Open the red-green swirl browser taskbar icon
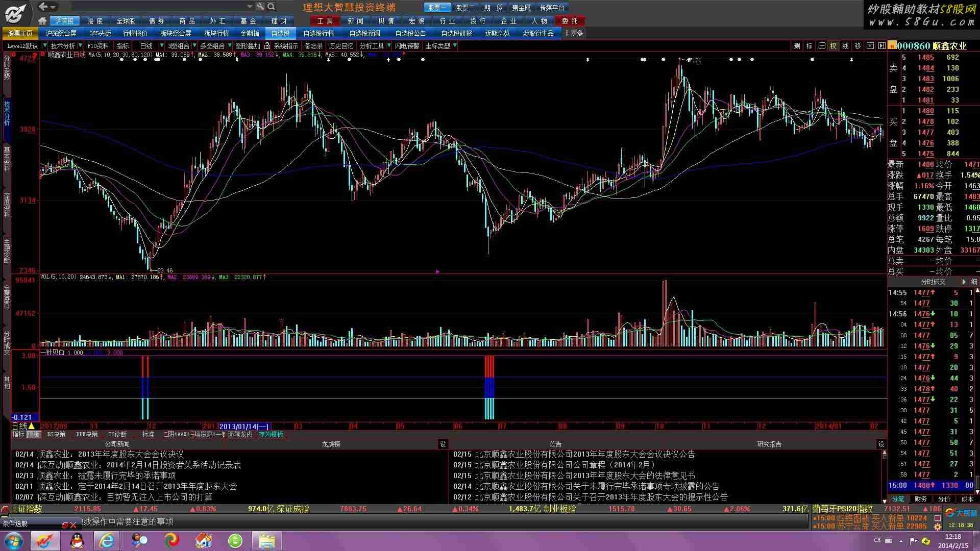980x551 pixels. tap(171, 541)
